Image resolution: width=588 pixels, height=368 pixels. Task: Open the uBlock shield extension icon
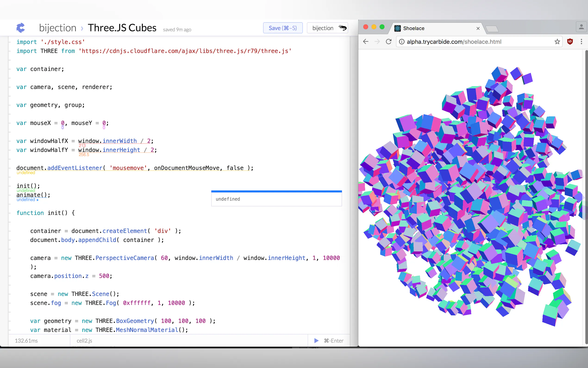coord(570,42)
